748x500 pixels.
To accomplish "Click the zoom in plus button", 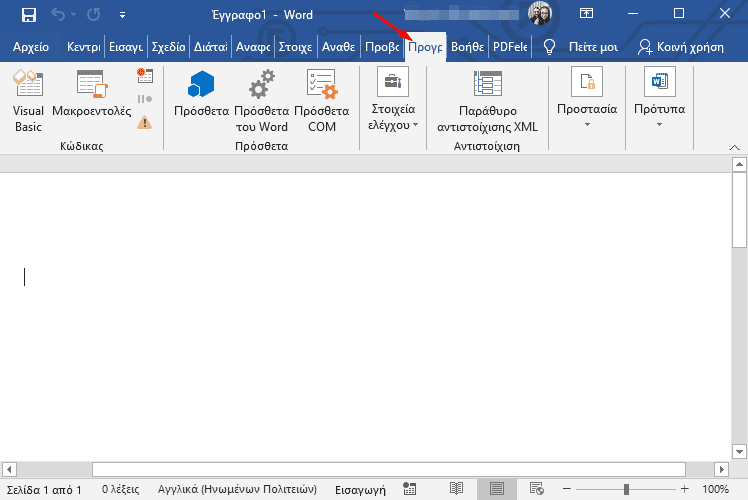I will [685, 489].
